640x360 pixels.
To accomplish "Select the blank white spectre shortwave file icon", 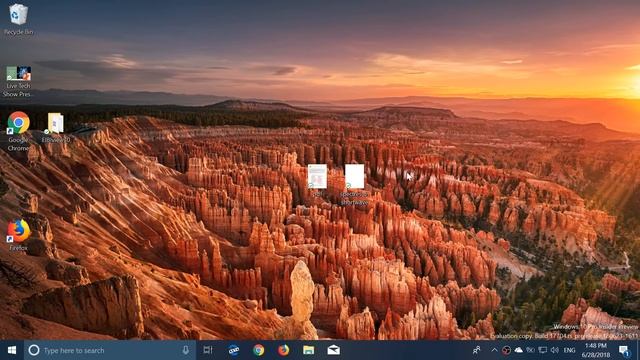I will pyautogui.click(x=354, y=184).
